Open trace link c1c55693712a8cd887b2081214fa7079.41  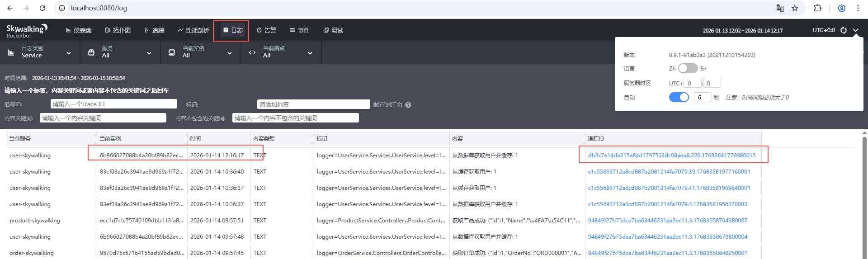pyautogui.click(x=669, y=188)
